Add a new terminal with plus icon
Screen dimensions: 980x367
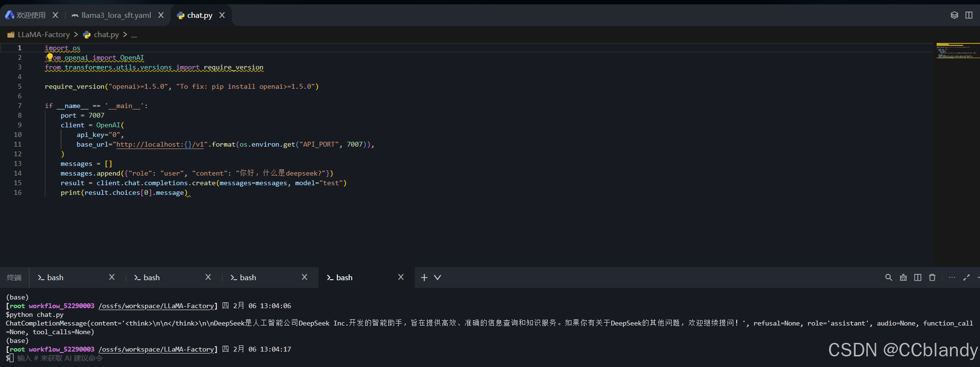tap(424, 277)
